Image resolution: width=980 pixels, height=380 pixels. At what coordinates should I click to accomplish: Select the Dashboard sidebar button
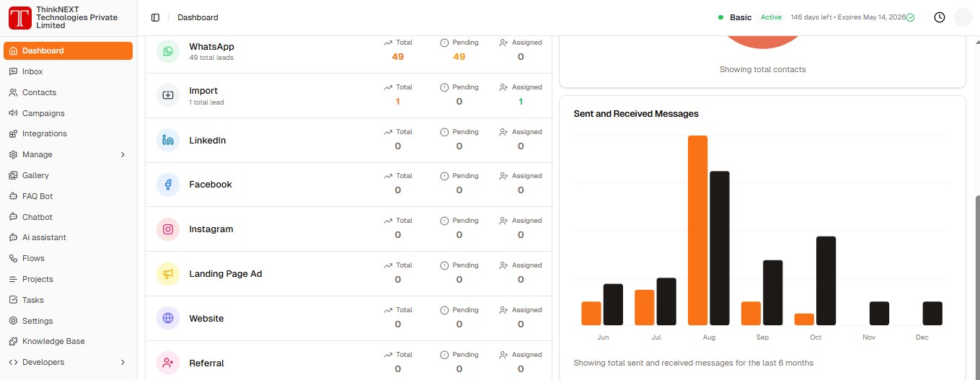tap(68, 50)
